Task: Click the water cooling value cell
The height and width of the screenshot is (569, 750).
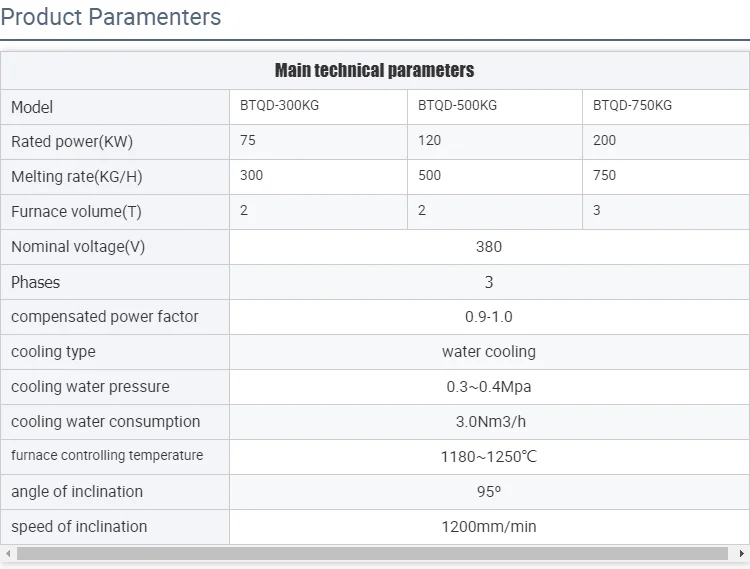Action: pos(489,352)
